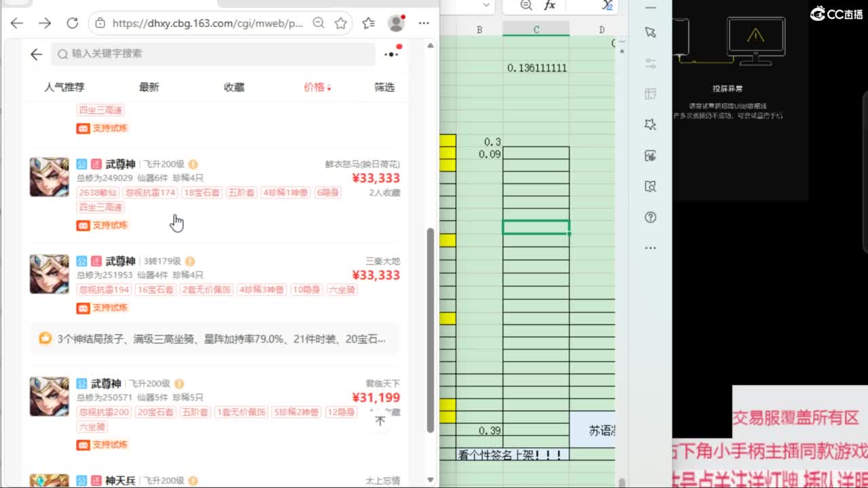Viewport: 868px width, 488px height.
Task: Click the back-to-top arrow button
Action: 380,421
